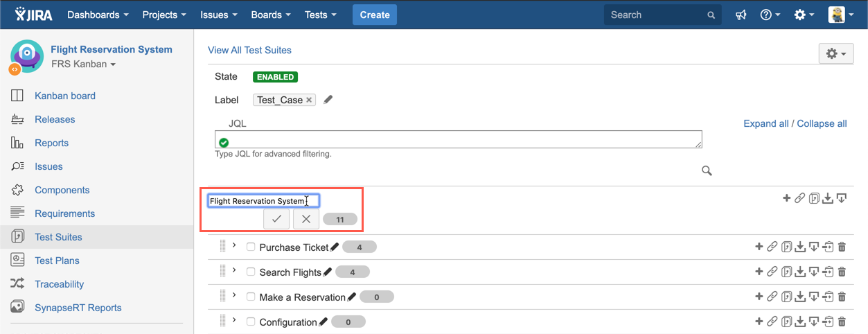The image size is (868, 334).
Task: Expand the Make a Reservation suite
Action: click(x=234, y=296)
